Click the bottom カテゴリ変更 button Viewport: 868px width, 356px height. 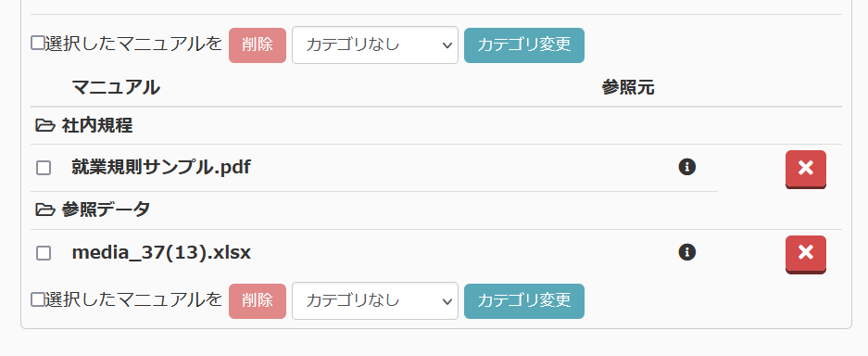(523, 301)
